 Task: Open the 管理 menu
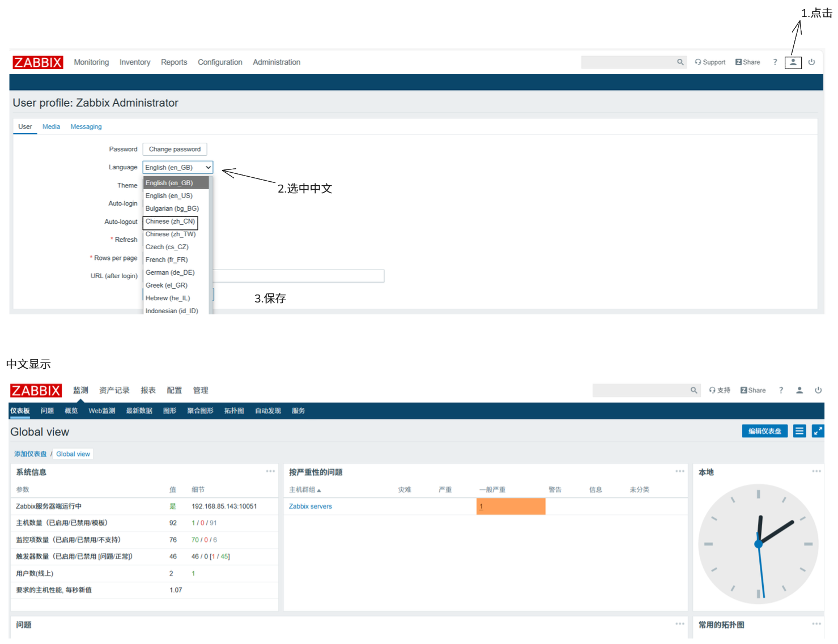(201, 390)
